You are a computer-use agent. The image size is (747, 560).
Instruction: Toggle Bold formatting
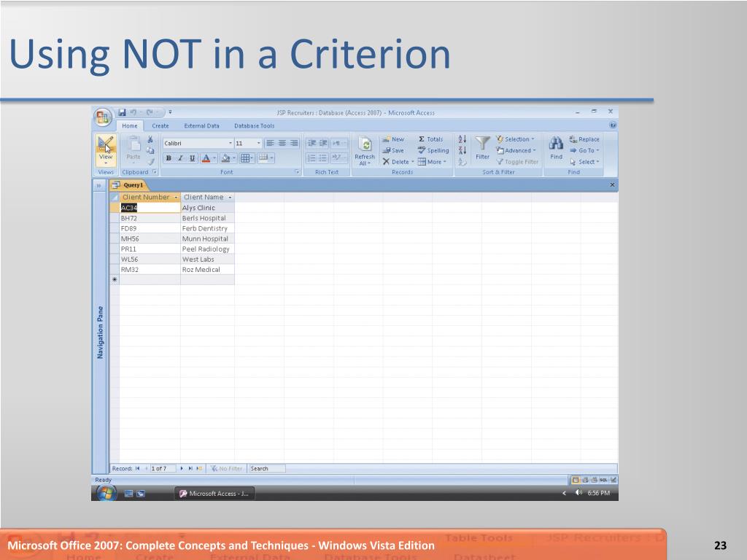coord(169,158)
